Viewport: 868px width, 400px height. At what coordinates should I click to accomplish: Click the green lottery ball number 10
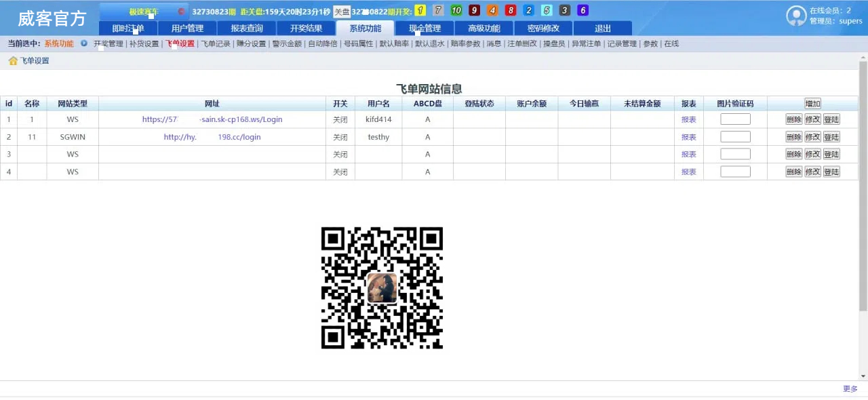456,11
